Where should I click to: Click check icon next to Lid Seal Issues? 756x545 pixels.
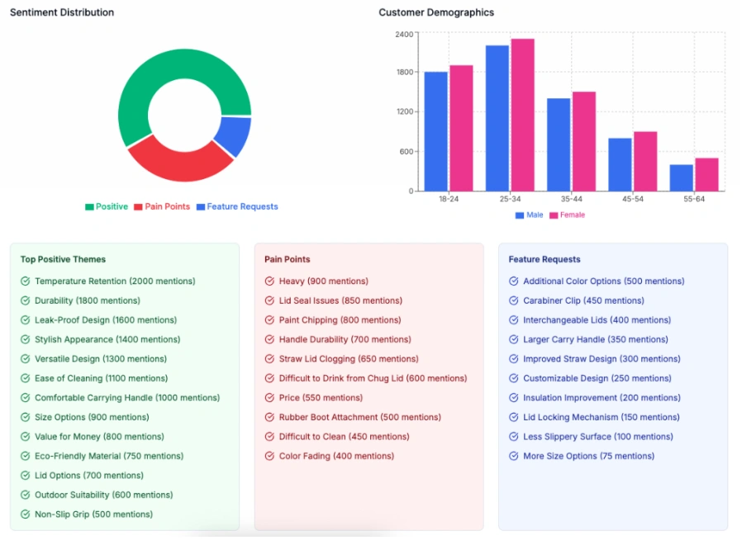(x=269, y=301)
